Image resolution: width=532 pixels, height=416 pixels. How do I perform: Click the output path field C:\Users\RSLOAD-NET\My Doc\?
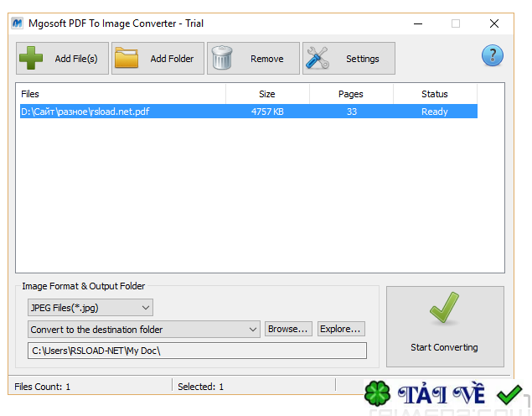tap(197, 351)
